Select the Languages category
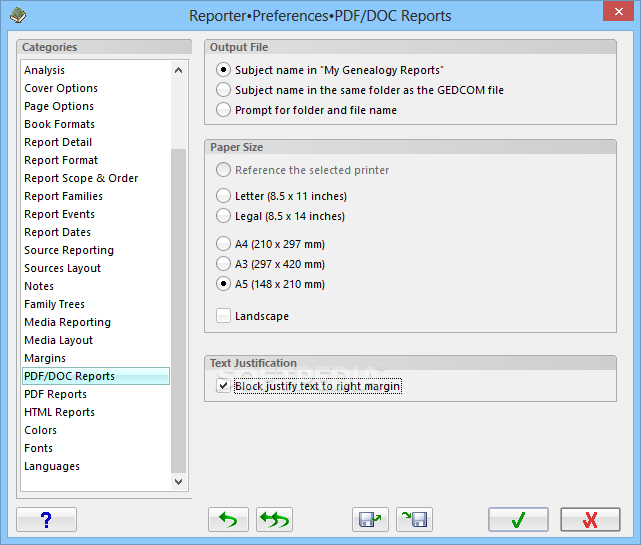This screenshot has height=545, width=641. 96,466
